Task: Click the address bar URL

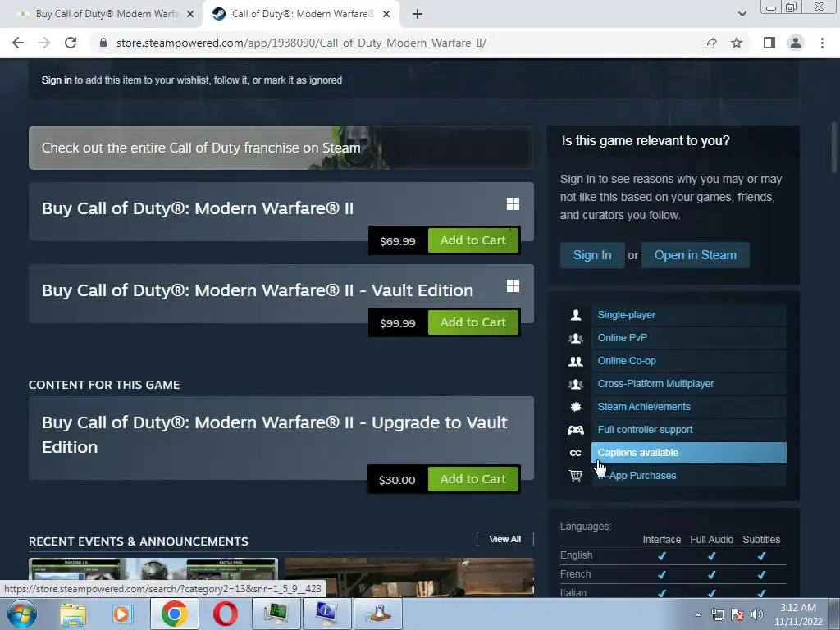Action: (x=301, y=43)
